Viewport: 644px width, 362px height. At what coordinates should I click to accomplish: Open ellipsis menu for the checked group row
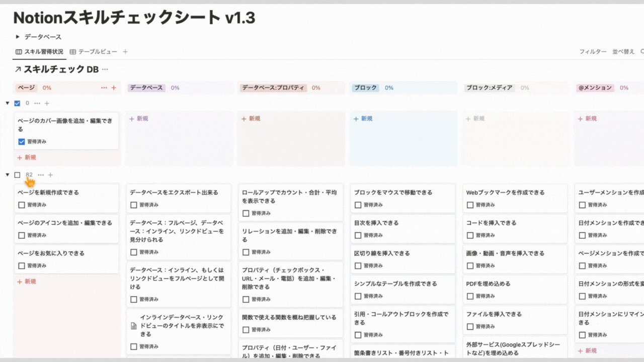pyautogui.click(x=37, y=103)
